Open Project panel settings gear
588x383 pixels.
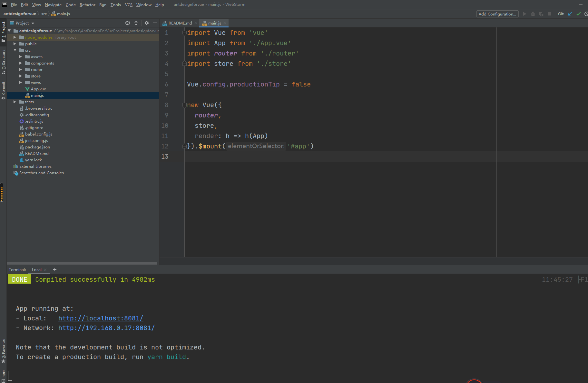147,23
